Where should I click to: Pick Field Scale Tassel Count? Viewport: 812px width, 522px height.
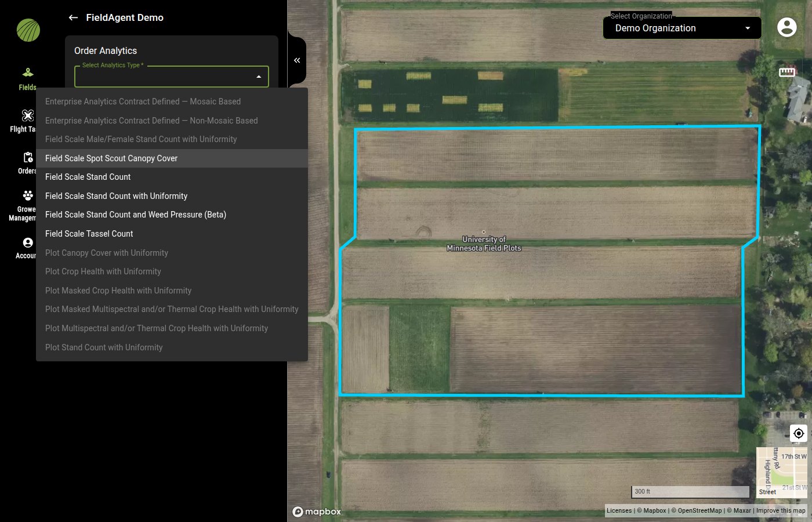pos(172,234)
